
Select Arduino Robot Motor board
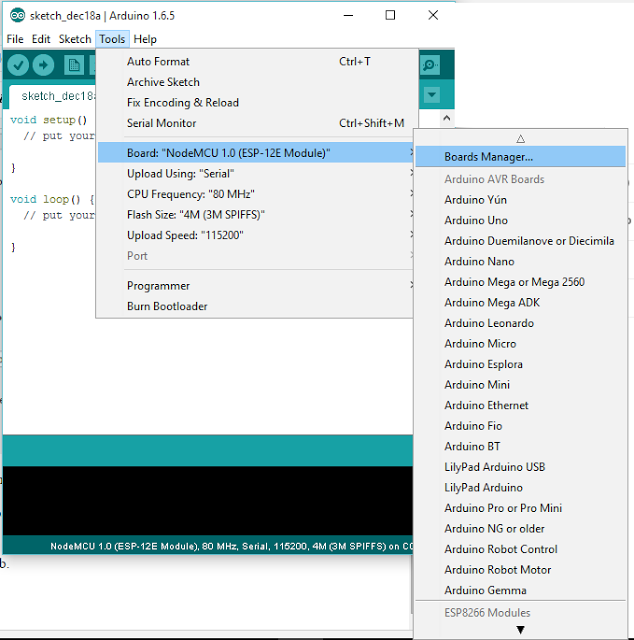[x=521, y=570]
